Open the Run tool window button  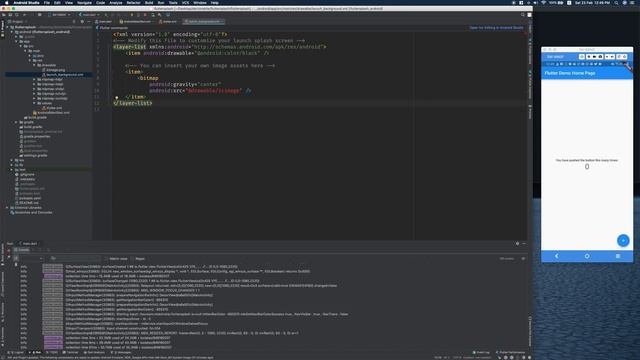coord(36,352)
